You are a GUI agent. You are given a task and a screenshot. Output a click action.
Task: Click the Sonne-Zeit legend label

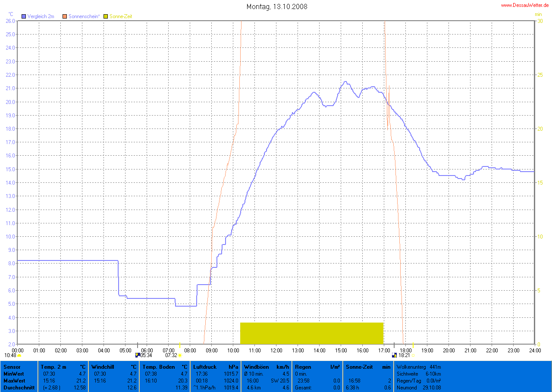pyautogui.click(x=121, y=16)
